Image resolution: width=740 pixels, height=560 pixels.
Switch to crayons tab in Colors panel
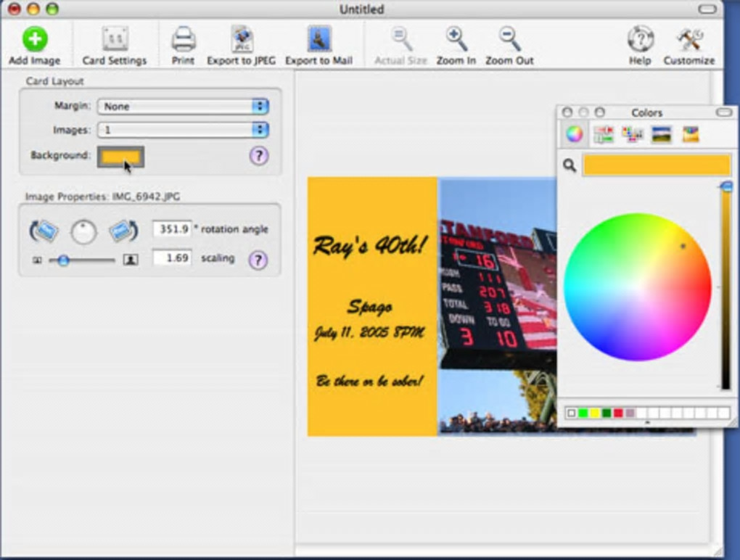tap(691, 134)
